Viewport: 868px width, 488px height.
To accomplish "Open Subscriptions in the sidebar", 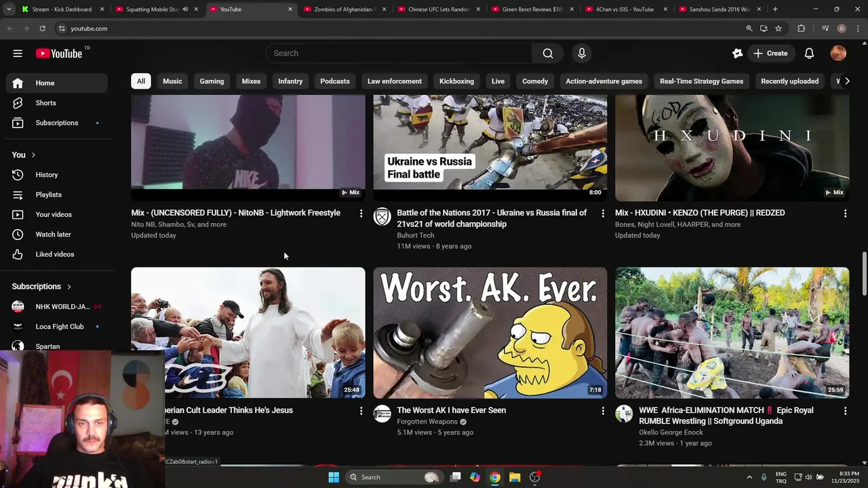I will coord(57,123).
